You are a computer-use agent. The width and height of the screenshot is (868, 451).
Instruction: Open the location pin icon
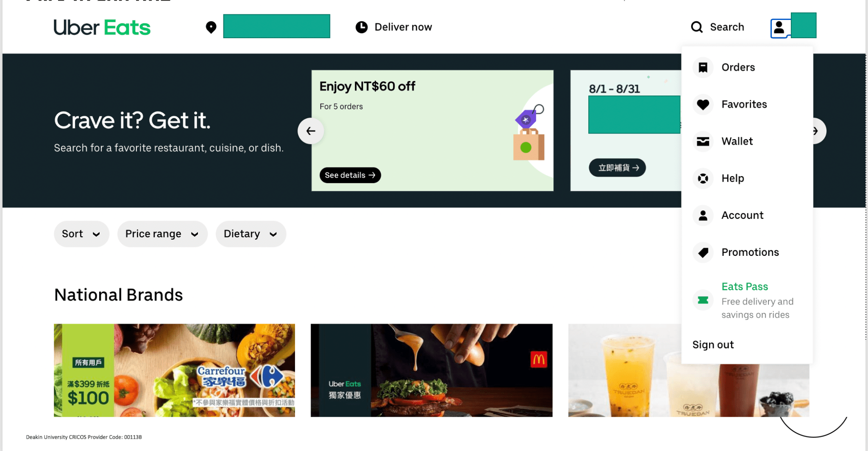pos(211,27)
